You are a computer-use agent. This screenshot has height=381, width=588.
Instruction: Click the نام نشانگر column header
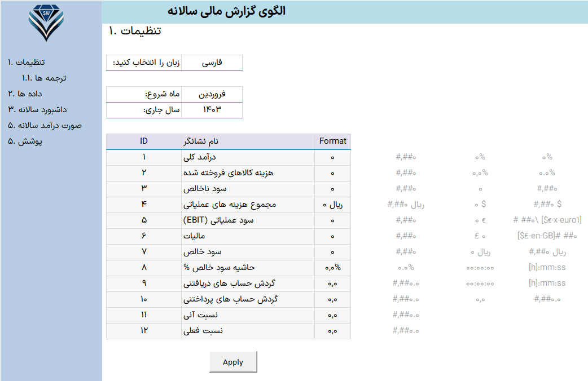(248, 141)
